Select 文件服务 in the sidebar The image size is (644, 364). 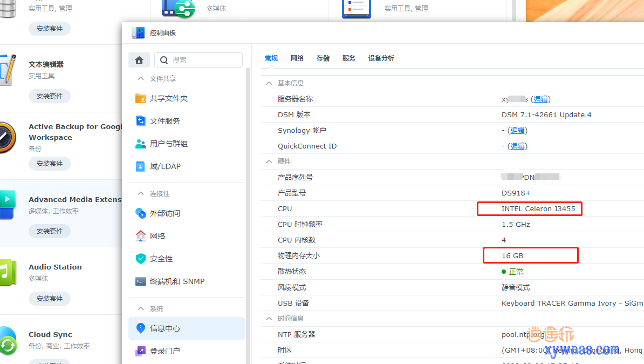(x=165, y=120)
